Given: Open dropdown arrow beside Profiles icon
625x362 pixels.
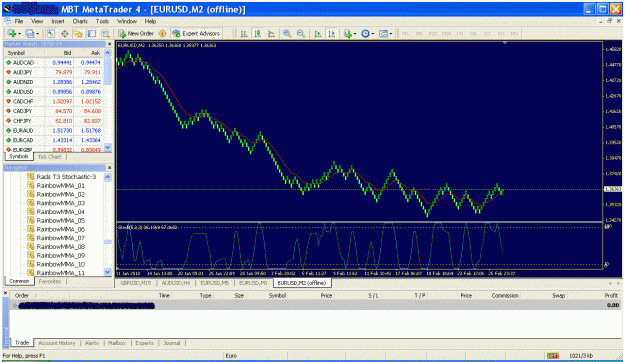Looking at the screenshot, I should click(37, 34).
